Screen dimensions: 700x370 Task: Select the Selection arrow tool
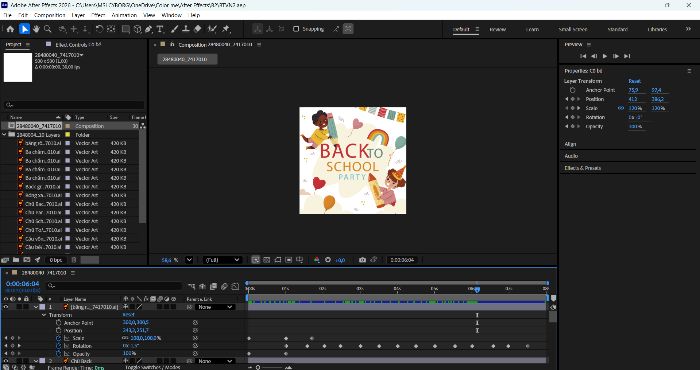pos(25,29)
